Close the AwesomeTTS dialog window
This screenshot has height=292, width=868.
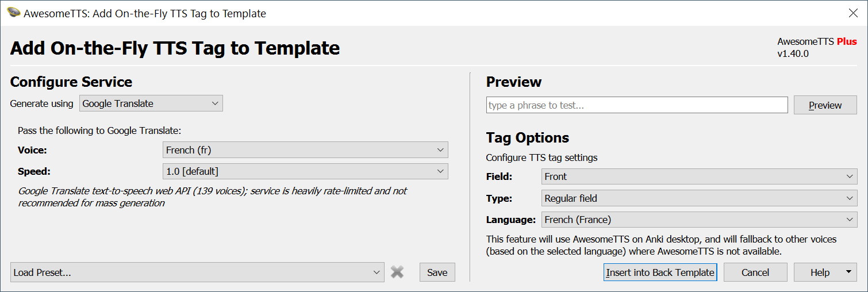(853, 13)
